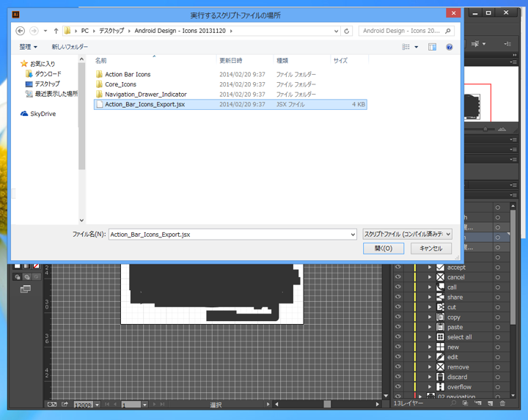
Task: Click the Locate Object magnifier in Layers panel
Action: click(454, 403)
